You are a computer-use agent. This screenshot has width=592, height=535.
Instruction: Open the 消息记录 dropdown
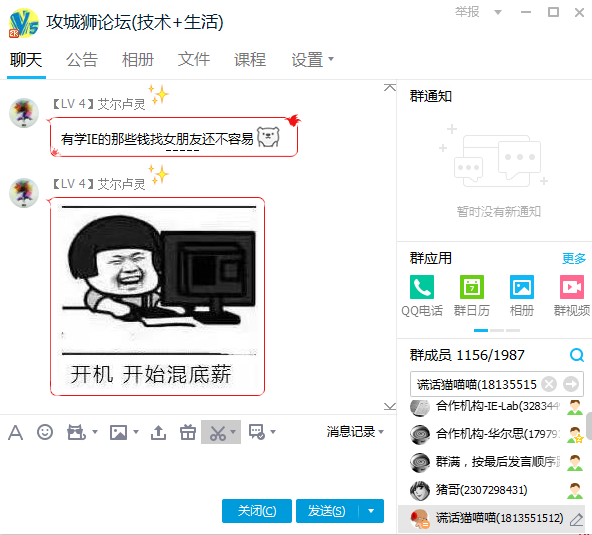coord(355,432)
